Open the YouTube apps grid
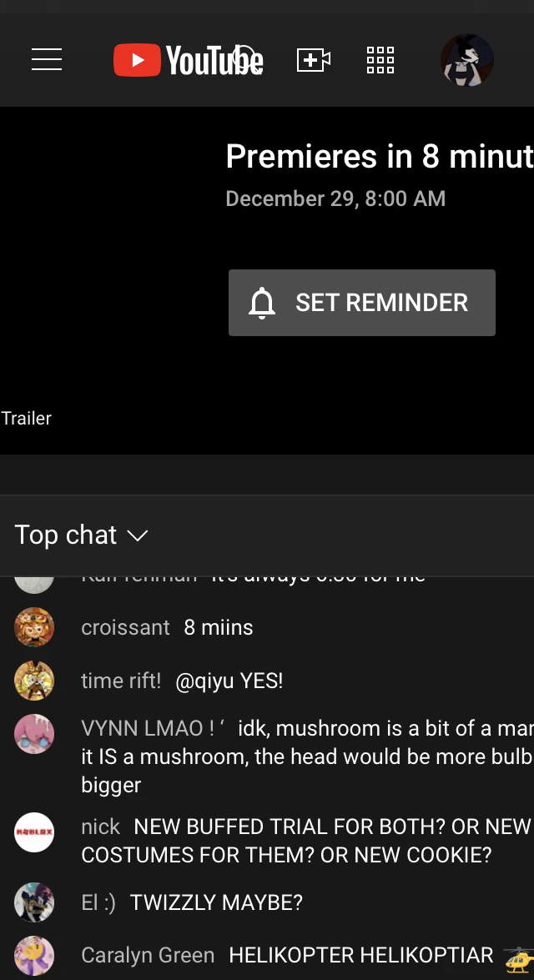Image resolution: width=534 pixels, height=980 pixels. coord(380,60)
